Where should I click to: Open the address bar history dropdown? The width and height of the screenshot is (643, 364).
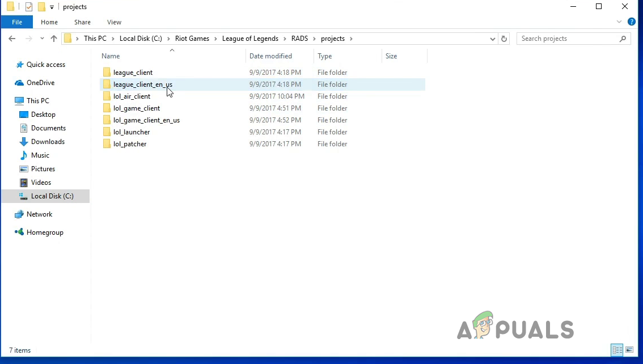coord(492,39)
